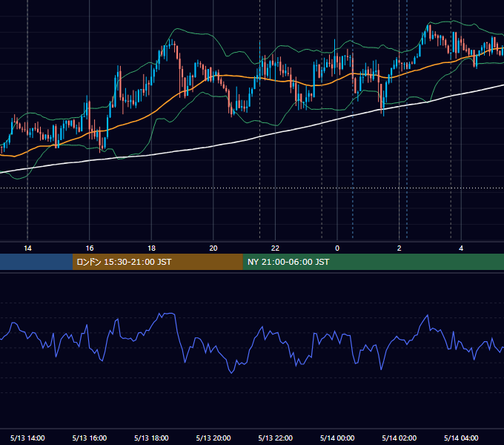Click the 5/13 22:00 time label

coord(276,438)
